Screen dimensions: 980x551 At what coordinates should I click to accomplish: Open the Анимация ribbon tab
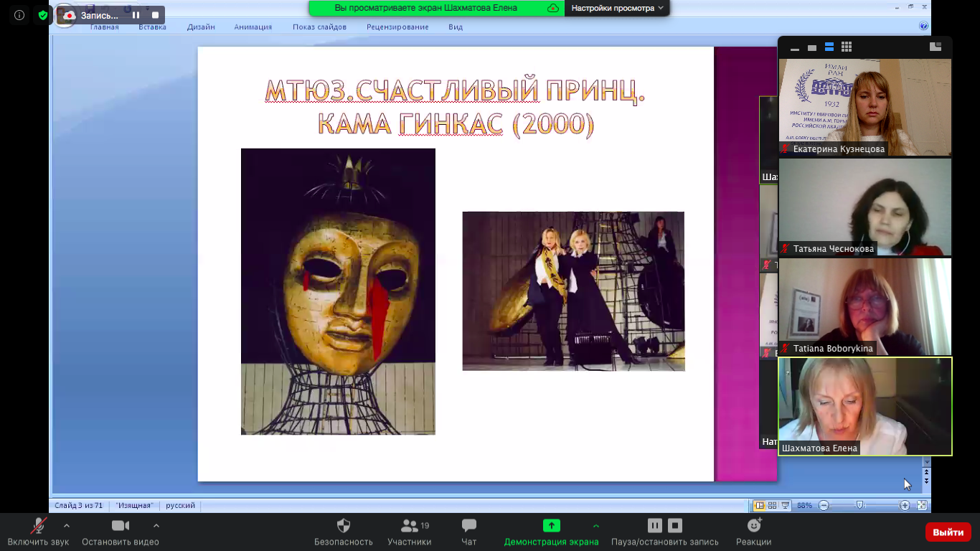click(x=253, y=27)
